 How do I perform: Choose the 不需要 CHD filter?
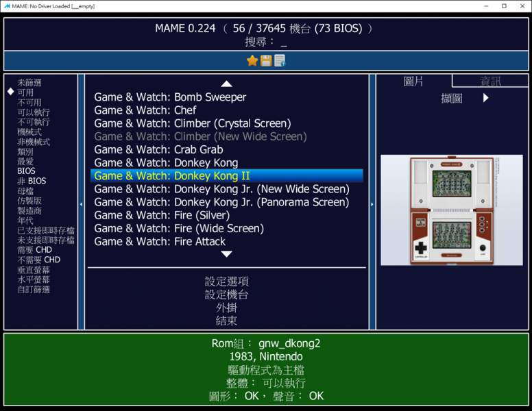tap(38, 260)
